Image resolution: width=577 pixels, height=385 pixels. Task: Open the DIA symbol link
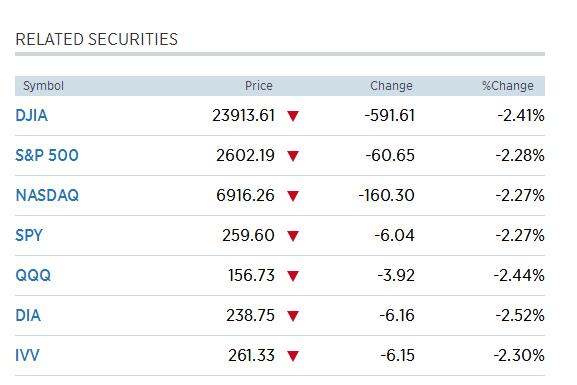click(x=28, y=315)
